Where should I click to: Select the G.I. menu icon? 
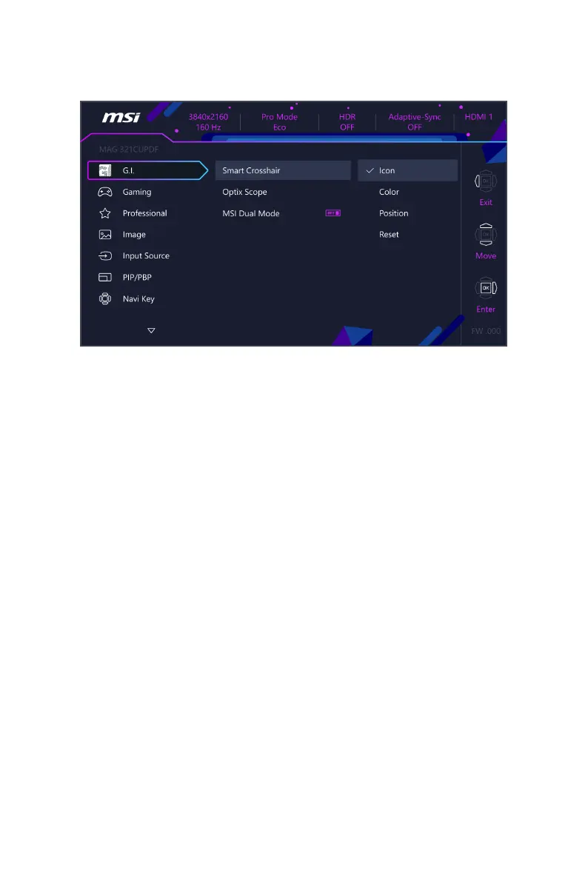pos(104,170)
